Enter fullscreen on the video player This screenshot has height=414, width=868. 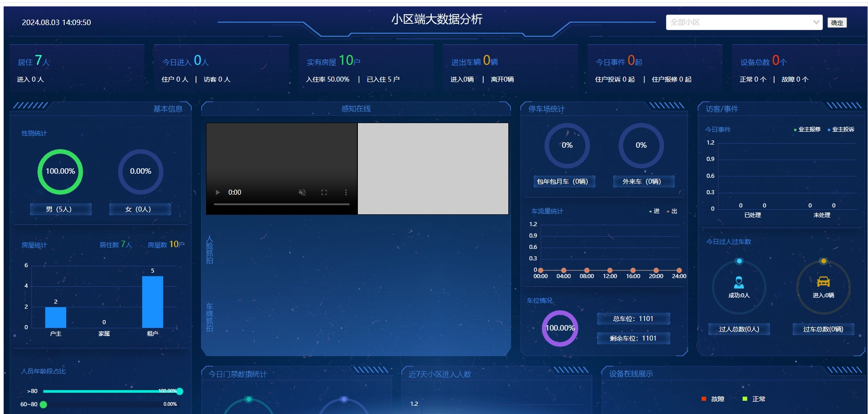[324, 192]
